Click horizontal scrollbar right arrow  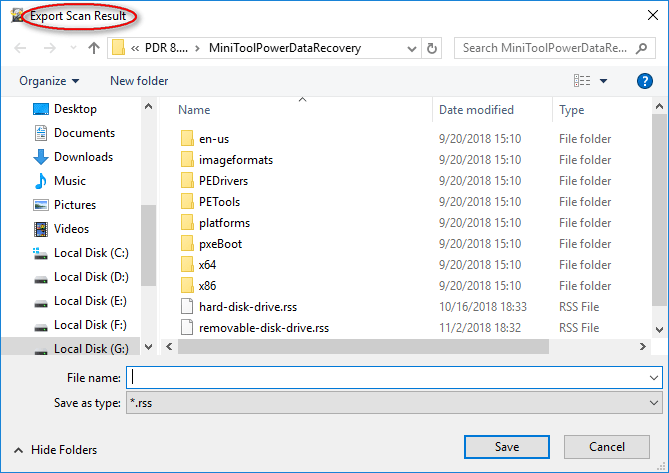click(x=643, y=346)
